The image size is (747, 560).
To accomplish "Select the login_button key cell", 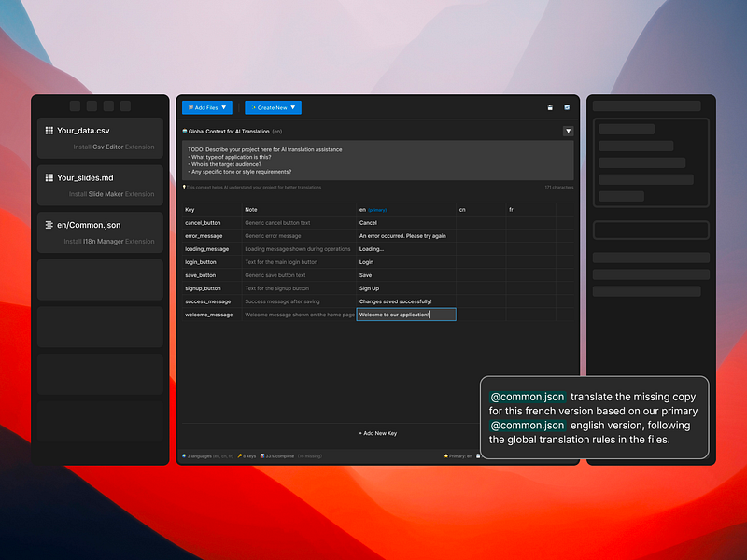I will coord(212,262).
